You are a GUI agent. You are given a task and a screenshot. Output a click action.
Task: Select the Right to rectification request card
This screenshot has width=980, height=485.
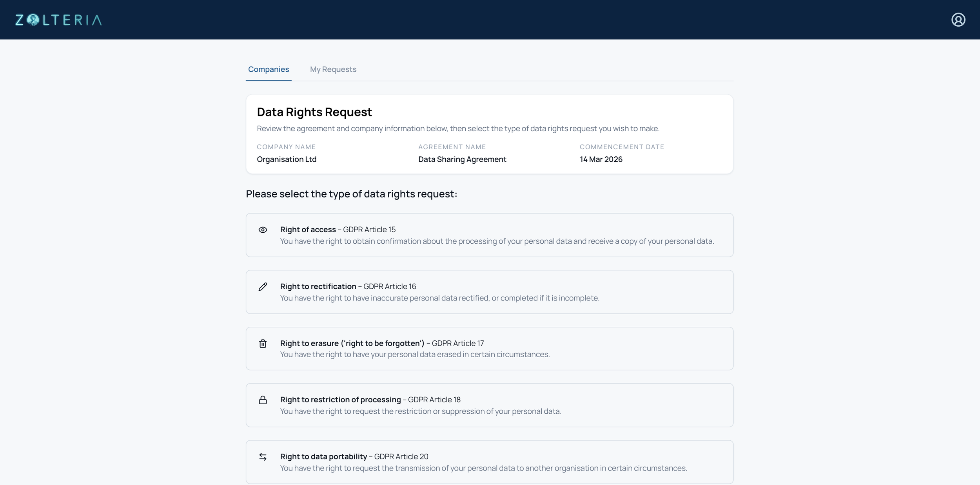click(x=489, y=292)
